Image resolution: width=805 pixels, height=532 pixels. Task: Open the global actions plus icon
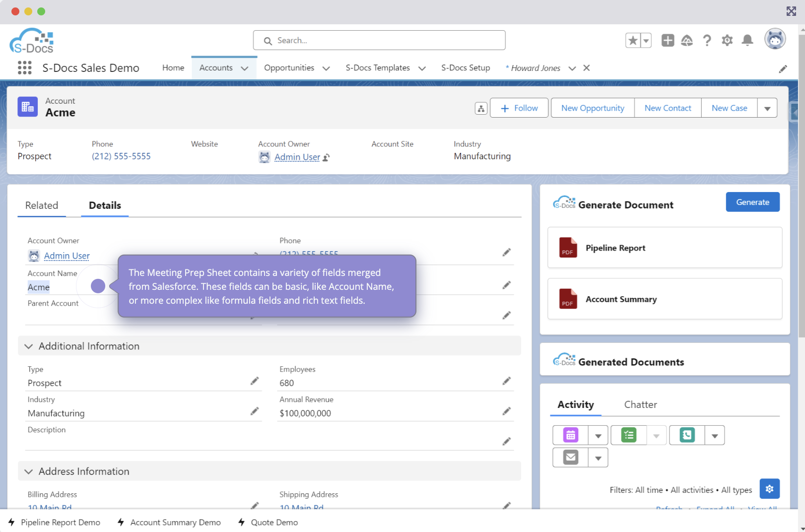668,40
